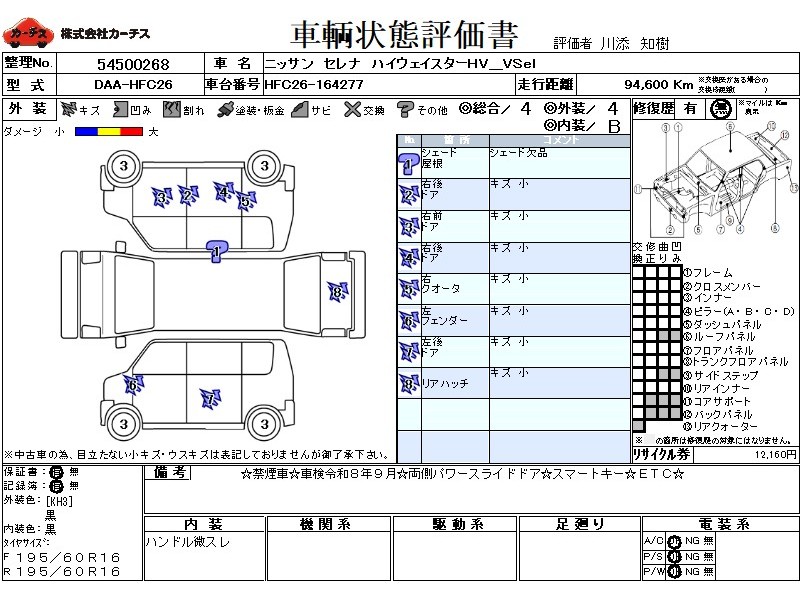Image resolution: width=800 pixels, height=600 pixels.
Task: Click the 塗装・板金 paint legend icon
Action: pos(224,110)
